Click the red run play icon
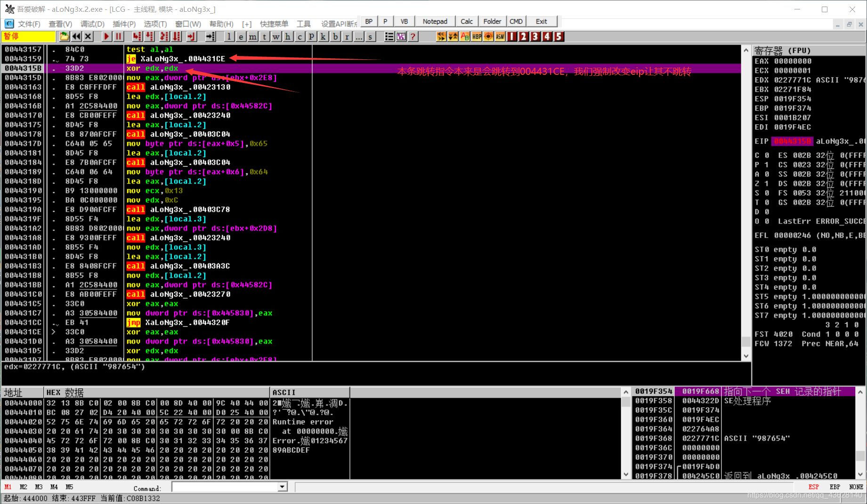 pos(106,36)
